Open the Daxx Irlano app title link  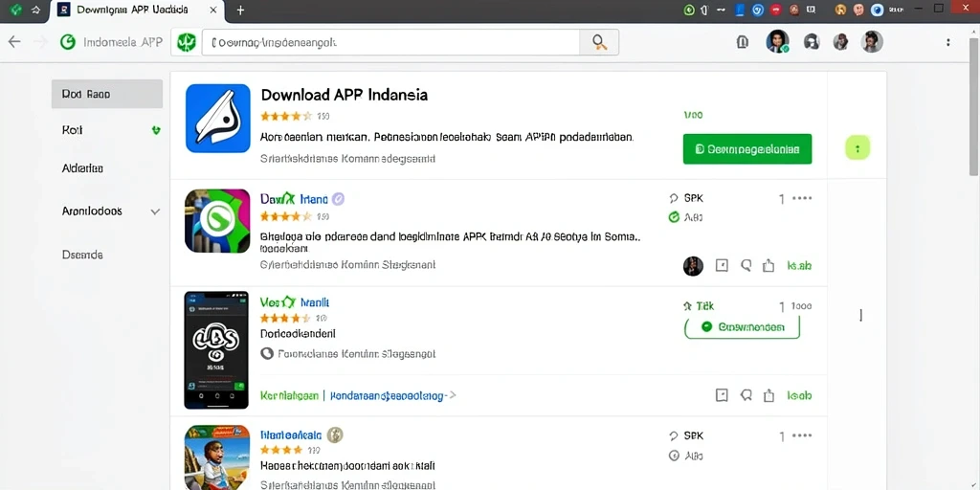pos(294,199)
